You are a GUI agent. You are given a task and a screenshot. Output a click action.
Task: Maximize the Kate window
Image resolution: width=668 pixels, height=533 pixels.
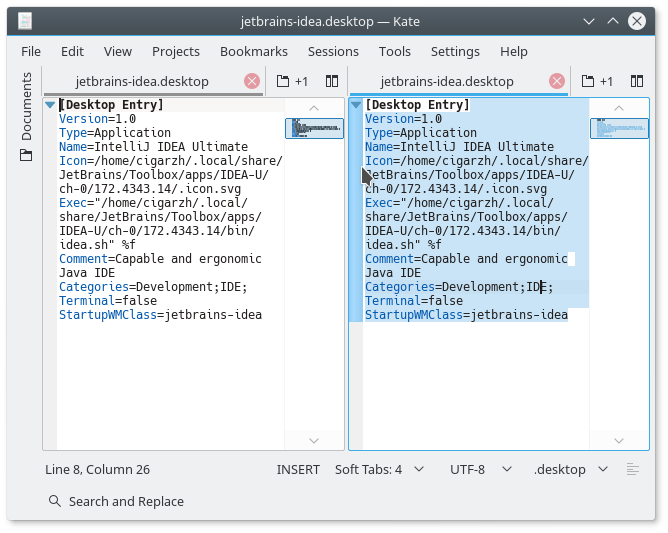tap(613, 21)
